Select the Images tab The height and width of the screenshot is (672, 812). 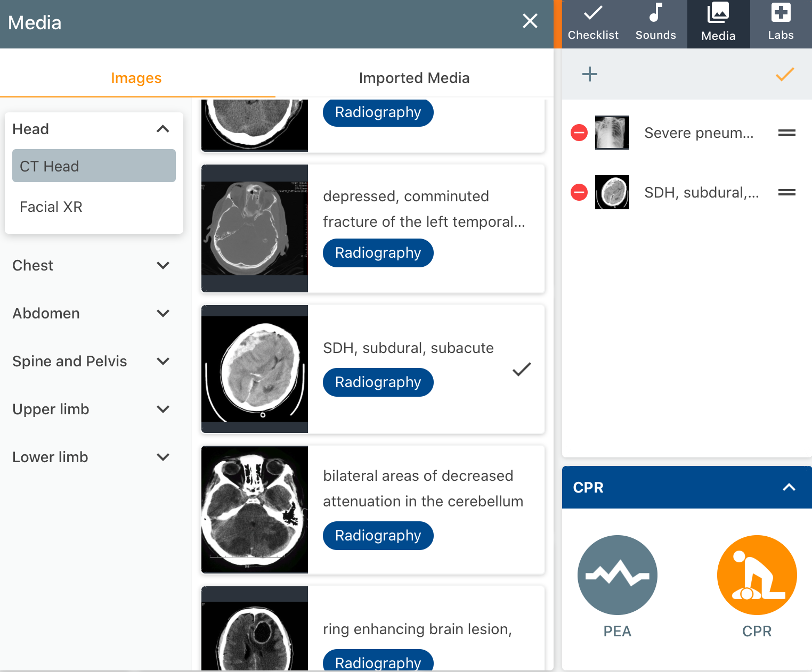(x=136, y=78)
